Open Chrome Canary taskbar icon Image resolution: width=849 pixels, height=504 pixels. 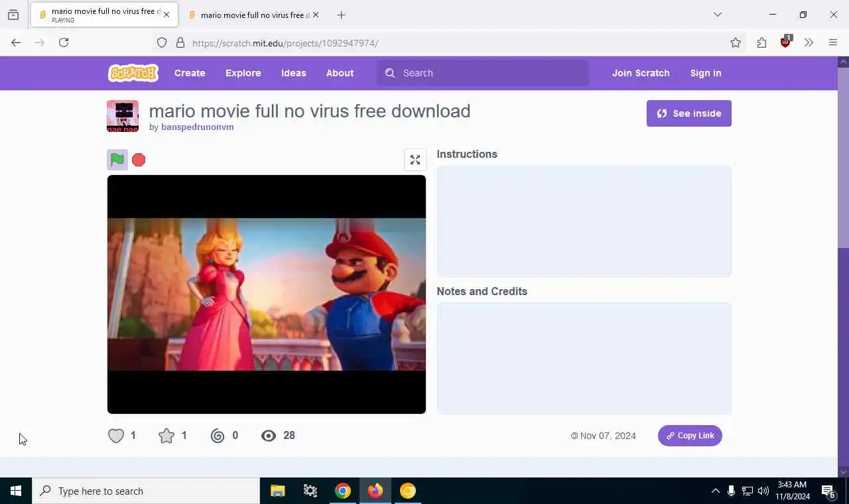tap(408, 491)
